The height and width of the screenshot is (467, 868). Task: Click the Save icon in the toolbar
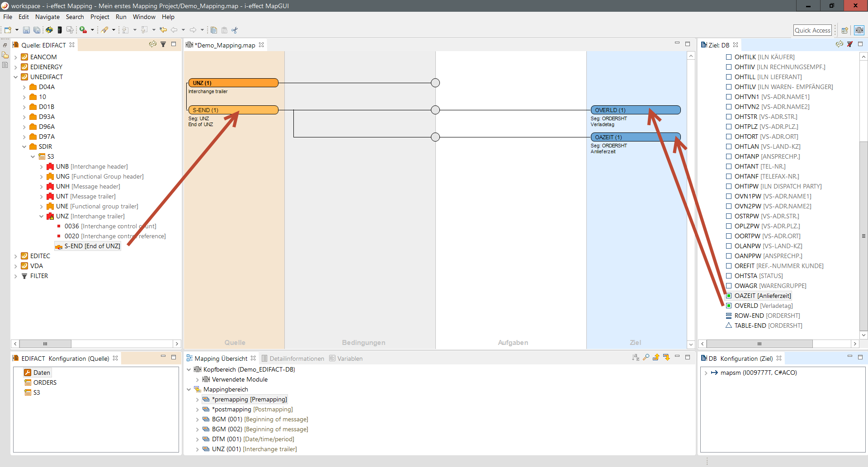tap(26, 30)
